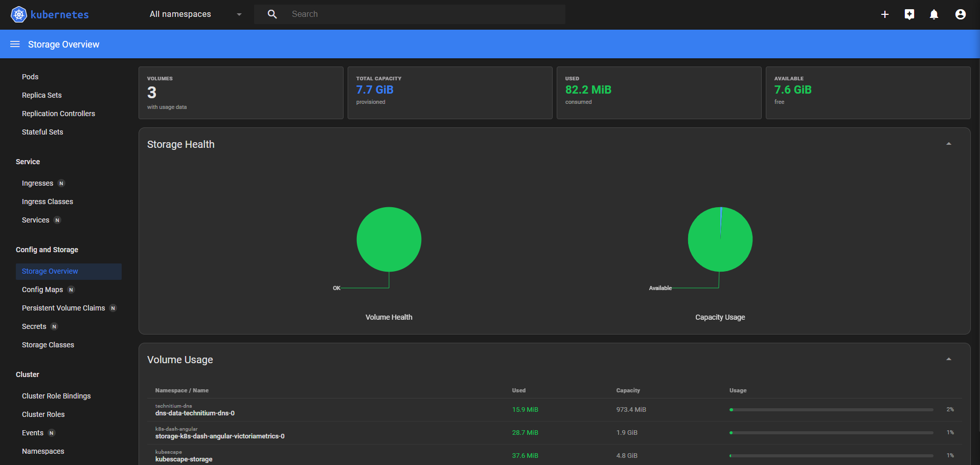Click the 7.6 GiB available value
Viewport: 980px width, 465px height.
(x=793, y=90)
